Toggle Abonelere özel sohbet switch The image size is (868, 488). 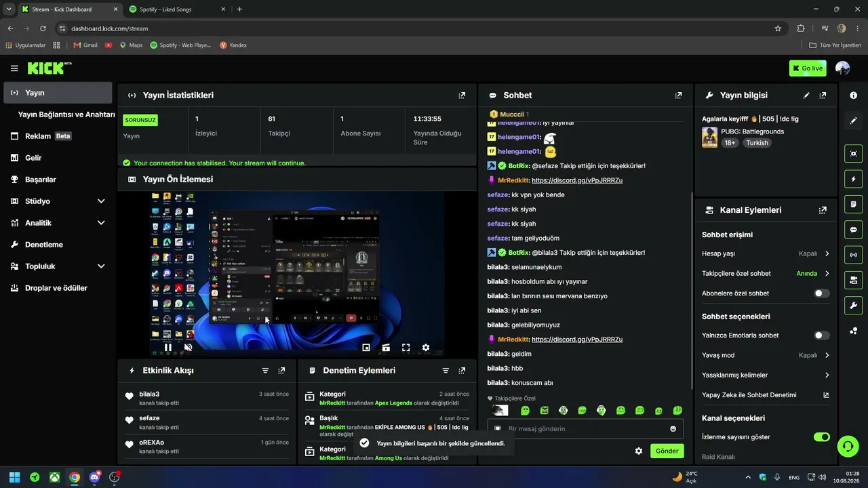[821, 293]
